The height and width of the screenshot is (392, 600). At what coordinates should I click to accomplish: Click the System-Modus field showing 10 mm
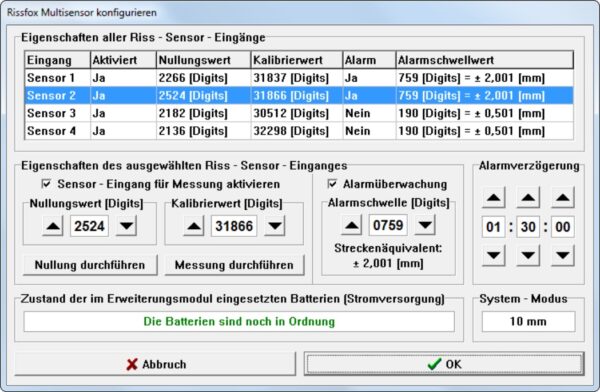click(x=528, y=322)
